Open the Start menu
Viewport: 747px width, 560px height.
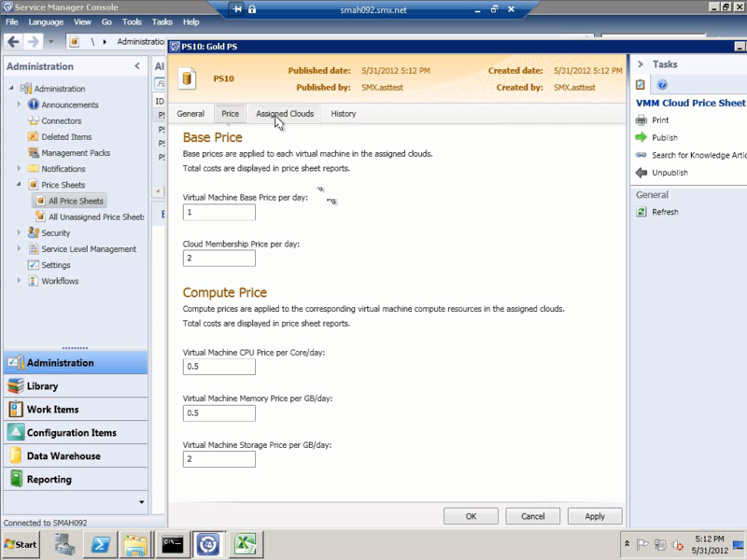21,544
